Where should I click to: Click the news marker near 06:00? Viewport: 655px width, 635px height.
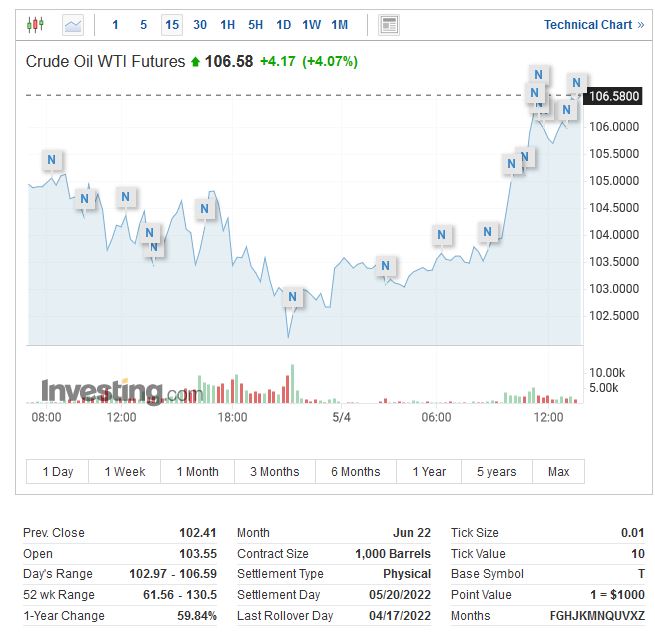coord(442,236)
